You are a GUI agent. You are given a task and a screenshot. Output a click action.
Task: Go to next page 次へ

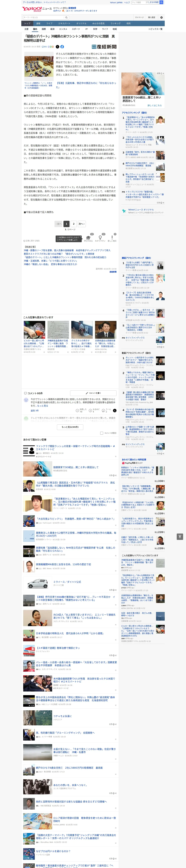(x=81, y=224)
